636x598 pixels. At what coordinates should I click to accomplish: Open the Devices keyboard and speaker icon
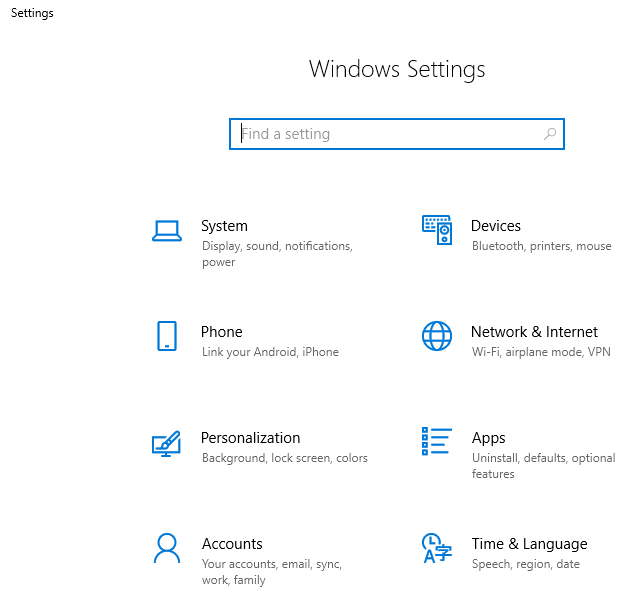click(x=437, y=230)
